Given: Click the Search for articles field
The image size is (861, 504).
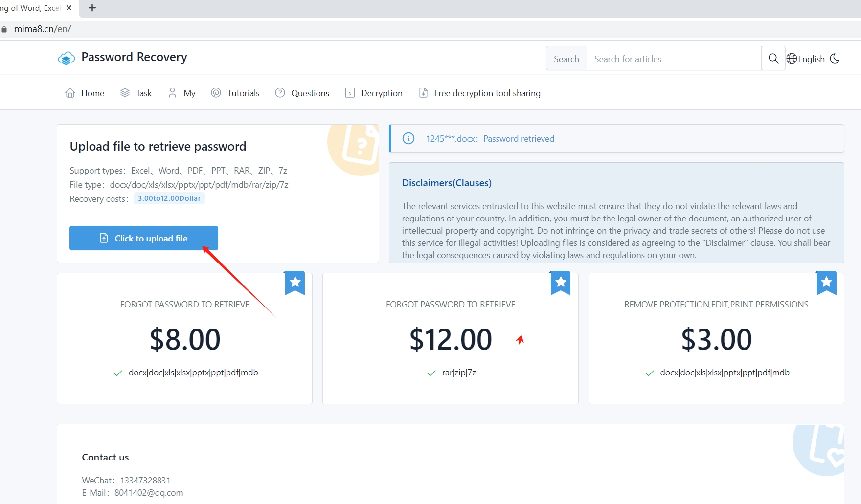Looking at the screenshot, I should (674, 59).
